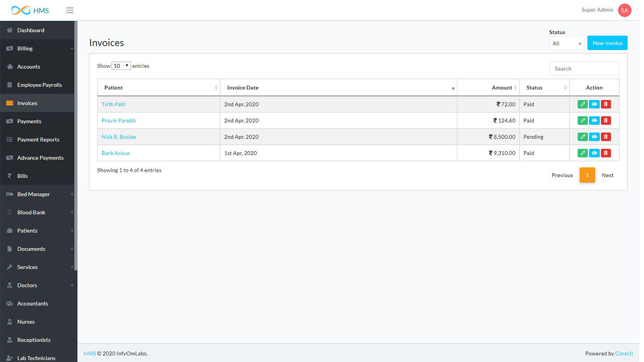Expand the Bed Manager sidebar menu
Image resolution: width=644 pixels, height=362 pixels.
(x=38, y=194)
